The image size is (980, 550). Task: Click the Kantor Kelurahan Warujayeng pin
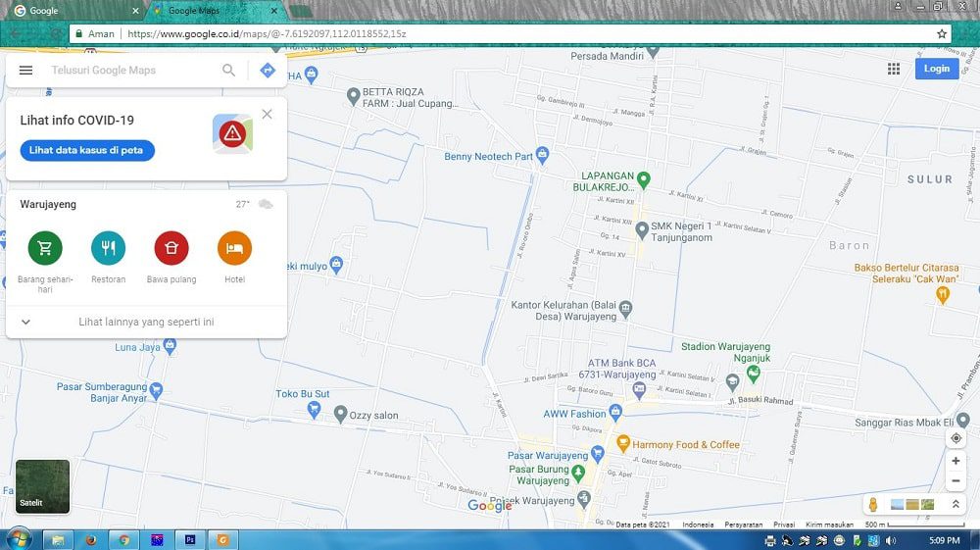tap(625, 308)
